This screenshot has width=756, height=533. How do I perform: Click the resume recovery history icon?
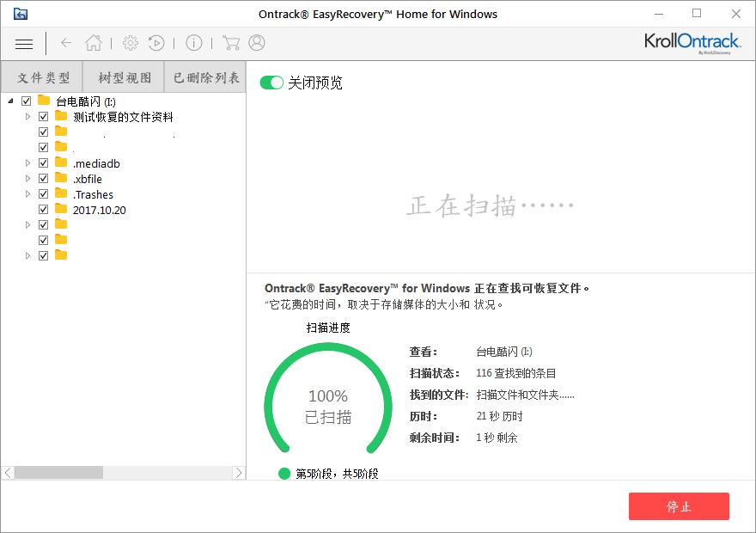156,42
